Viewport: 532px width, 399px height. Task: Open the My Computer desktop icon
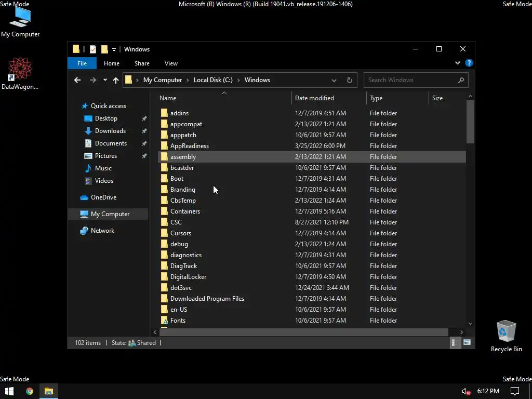(20, 22)
